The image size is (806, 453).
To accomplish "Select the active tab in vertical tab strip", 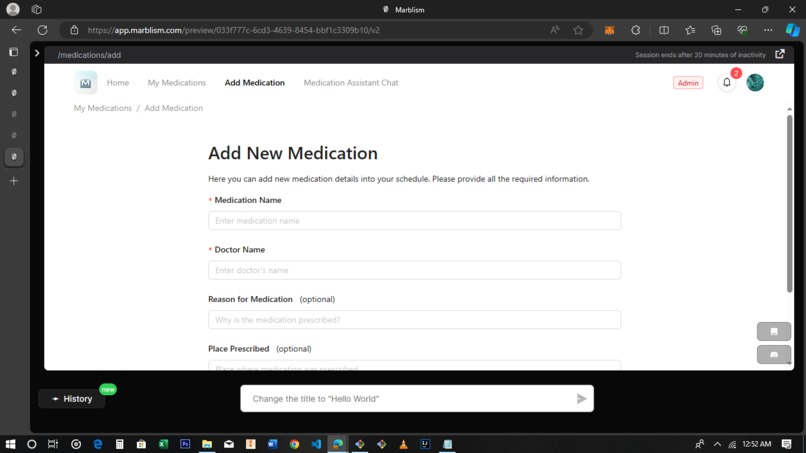I will point(14,157).
